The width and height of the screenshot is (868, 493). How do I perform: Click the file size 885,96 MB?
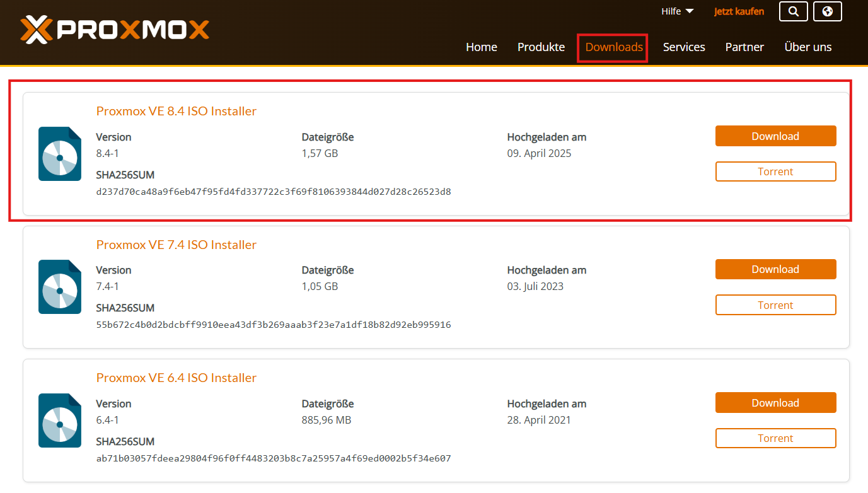click(327, 420)
